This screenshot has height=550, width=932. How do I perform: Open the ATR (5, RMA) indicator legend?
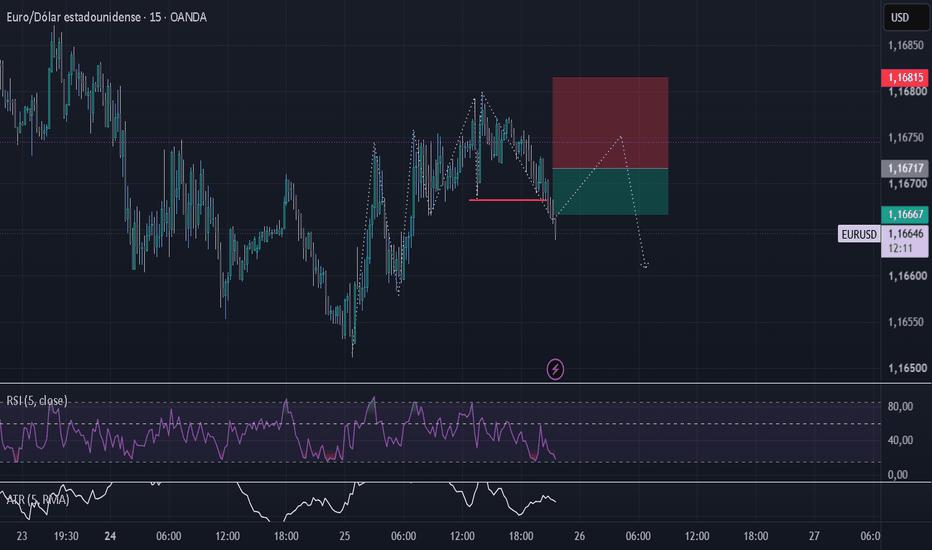pos(37,499)
